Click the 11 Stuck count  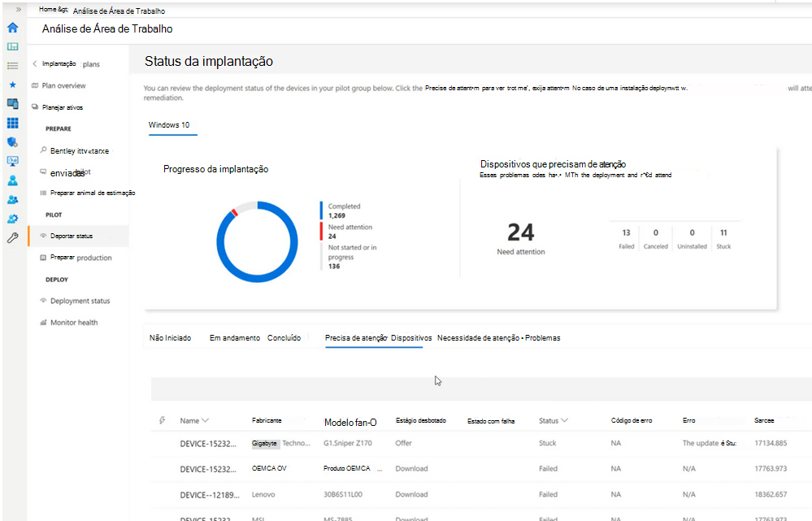pyautogui.click(x=723, y=232)
